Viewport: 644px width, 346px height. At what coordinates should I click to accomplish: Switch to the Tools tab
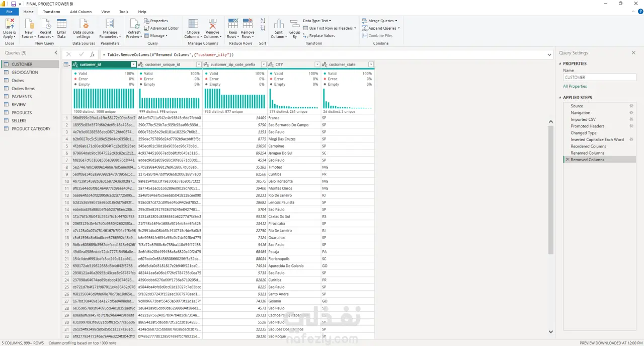124,12
